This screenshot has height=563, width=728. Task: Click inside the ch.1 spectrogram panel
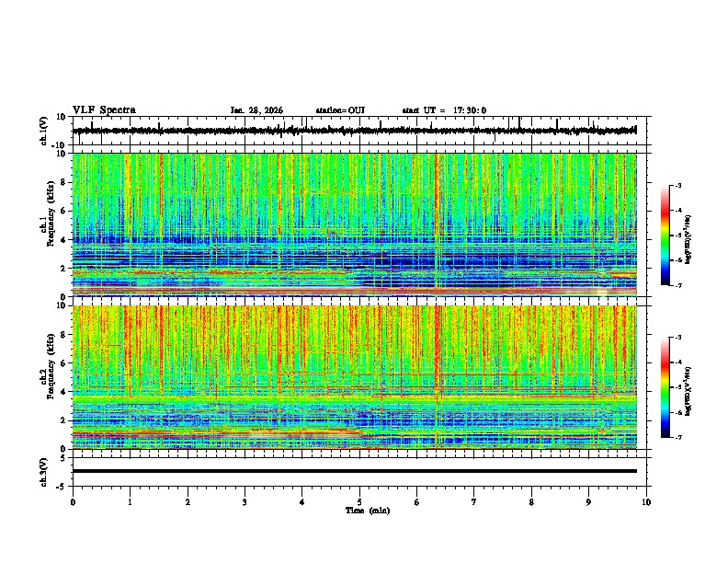355,224
